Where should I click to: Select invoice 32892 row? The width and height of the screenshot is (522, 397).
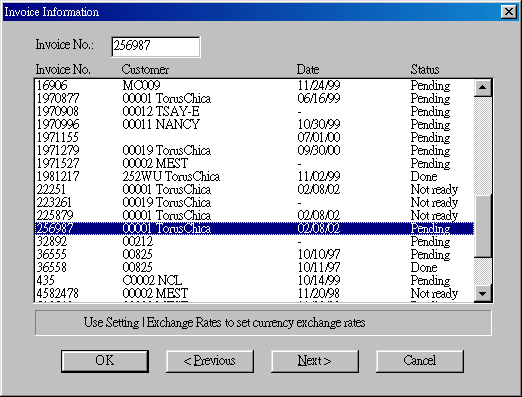click(x=254, y=241)
